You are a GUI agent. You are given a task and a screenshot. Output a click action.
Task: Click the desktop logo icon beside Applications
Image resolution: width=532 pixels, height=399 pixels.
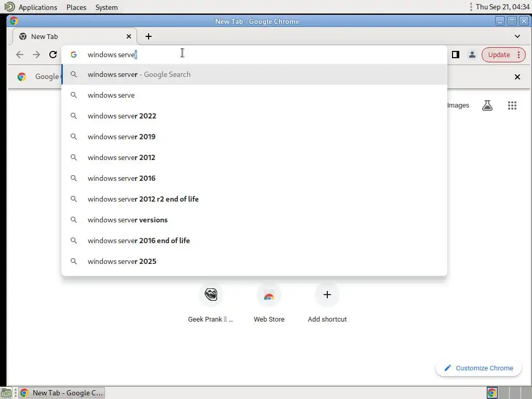click(9, 7)
